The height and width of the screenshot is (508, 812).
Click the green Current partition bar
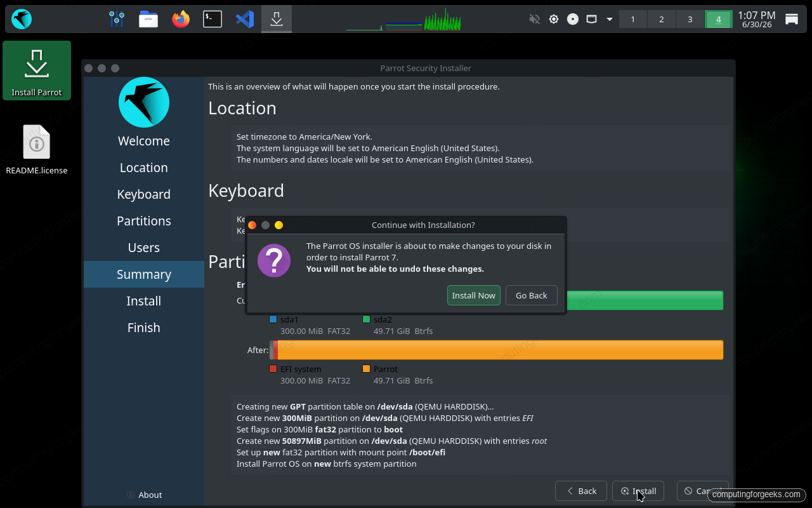click(x=645, y=300)
